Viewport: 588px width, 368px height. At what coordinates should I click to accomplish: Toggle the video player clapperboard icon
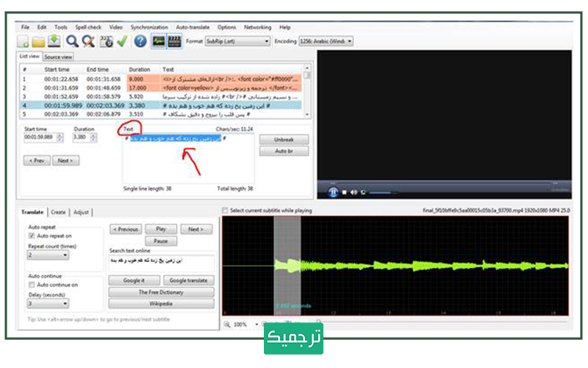click(x=174, y=41)
